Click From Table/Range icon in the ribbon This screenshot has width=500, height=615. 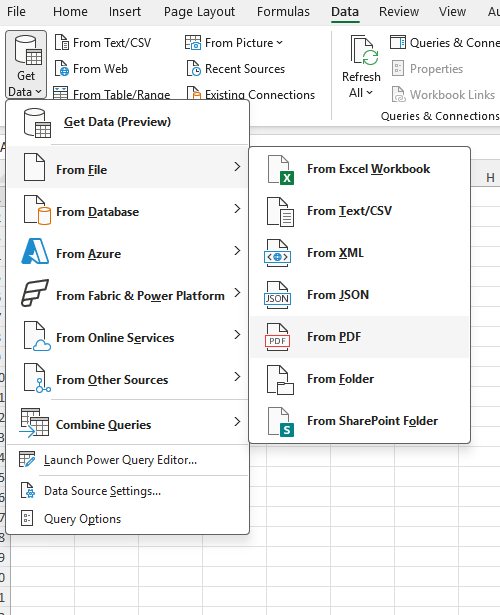tap(61, 93)
